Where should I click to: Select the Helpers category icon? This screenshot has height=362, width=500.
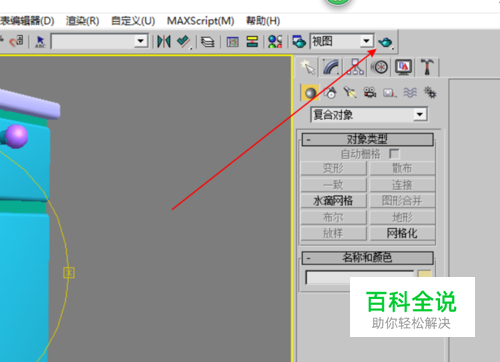click(389, 93)
